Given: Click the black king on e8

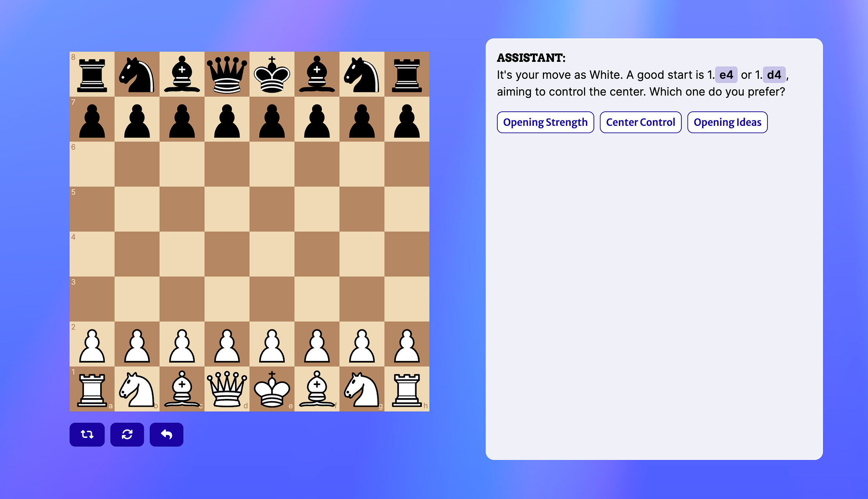Looking at the screenshot, I should tap(272, 74).
